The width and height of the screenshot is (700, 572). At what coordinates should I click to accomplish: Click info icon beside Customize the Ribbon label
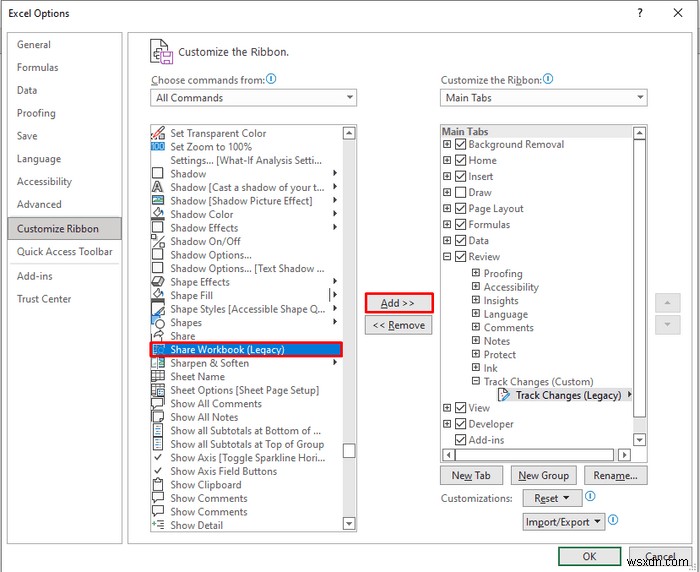click(548, 79)
